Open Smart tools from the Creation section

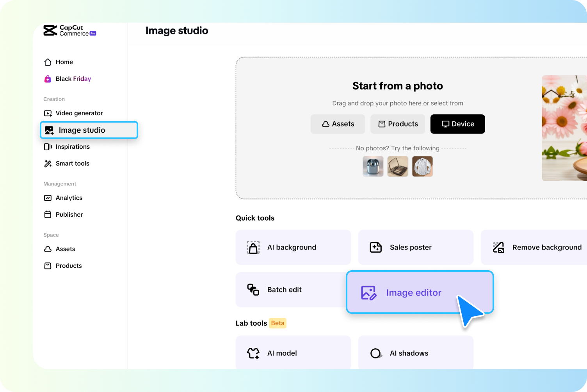click(72, 163)
